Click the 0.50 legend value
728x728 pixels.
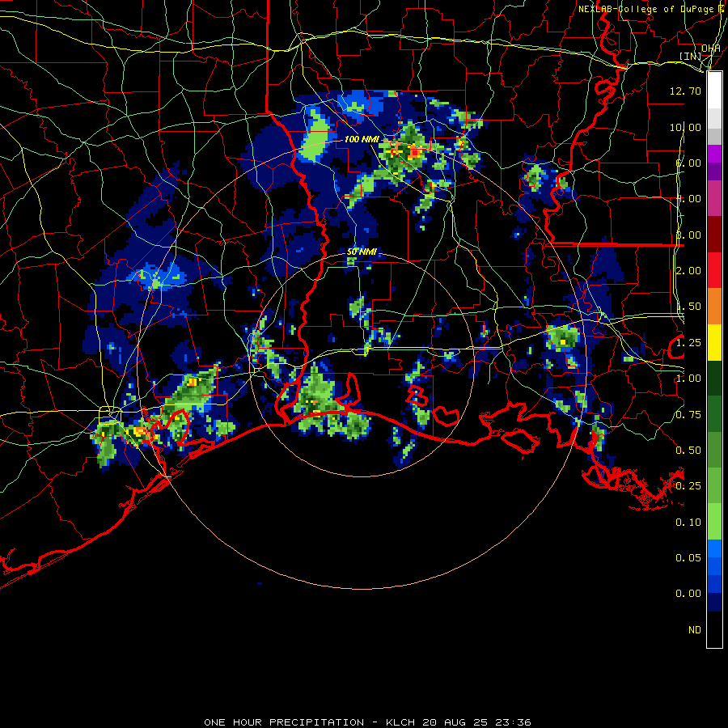coord(688,451)
